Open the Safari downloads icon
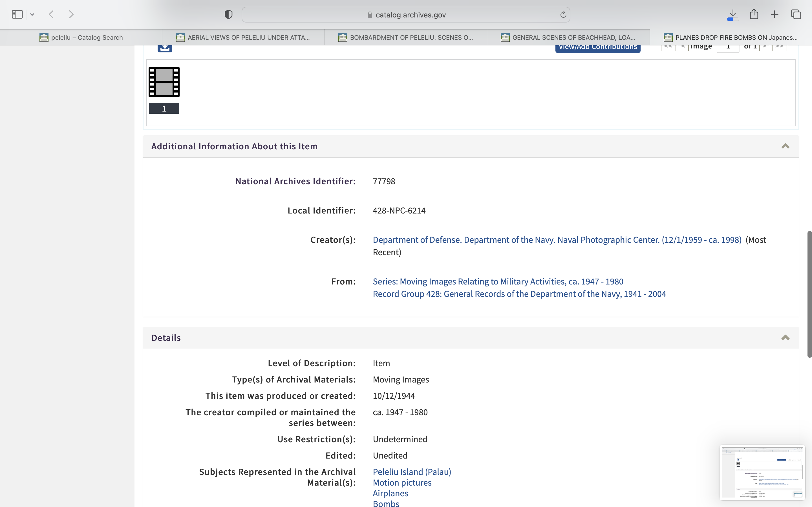The width and height of the screenshot is (812, 507). click(x=732, y=14)
